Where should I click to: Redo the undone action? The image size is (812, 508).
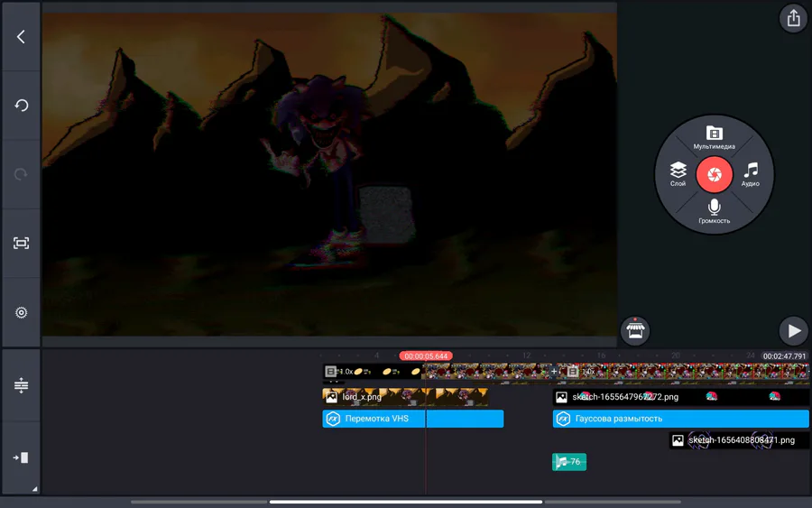pyautogui.click(x=21, y=174)
